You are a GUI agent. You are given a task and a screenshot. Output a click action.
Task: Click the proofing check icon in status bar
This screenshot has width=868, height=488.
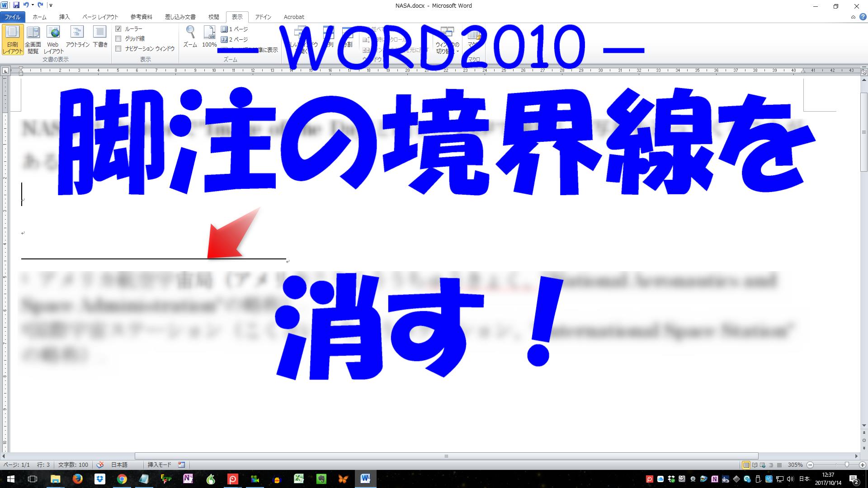(100, 465)
